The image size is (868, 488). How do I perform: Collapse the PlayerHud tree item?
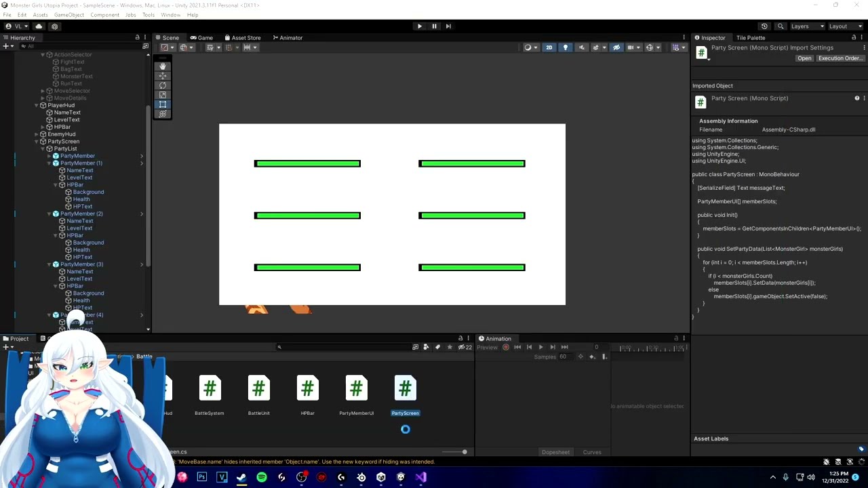(x=36, y=105)
